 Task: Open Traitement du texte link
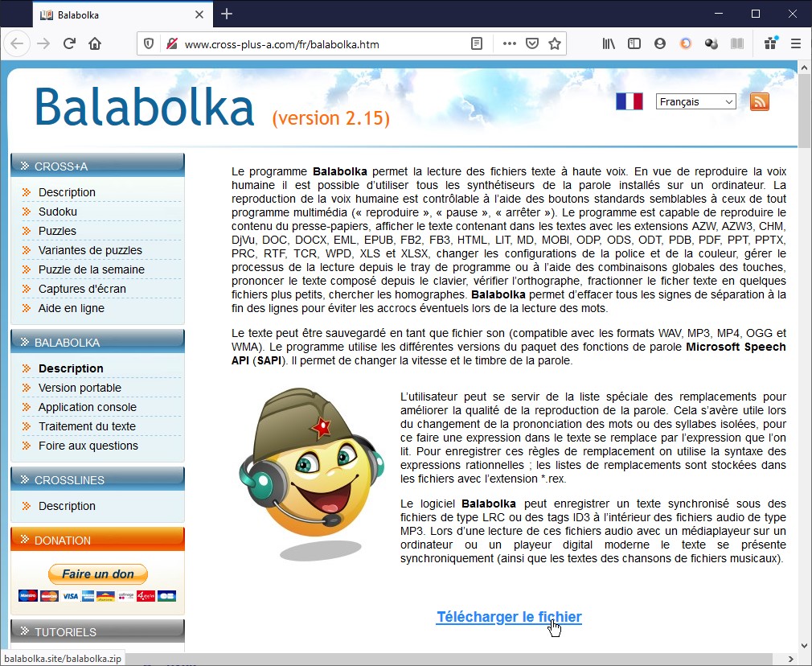(x=87, y=426)
